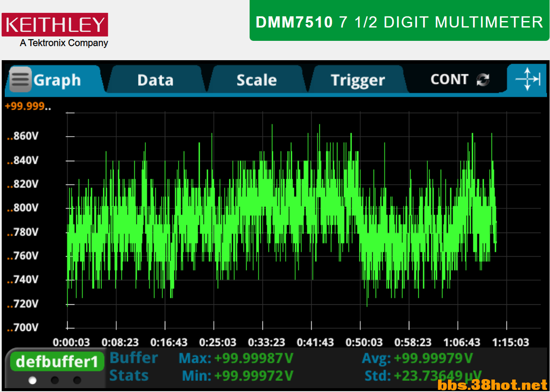Tap the Buffer Stats label

click(133, 367)
